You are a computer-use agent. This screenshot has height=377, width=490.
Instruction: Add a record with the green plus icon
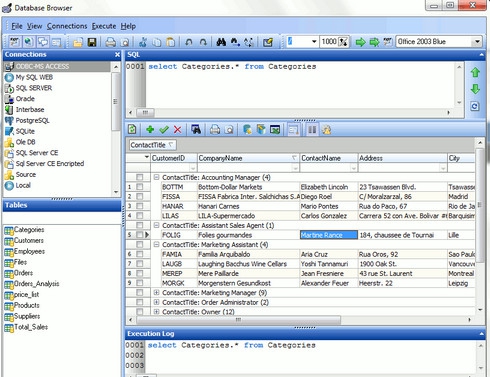pyautogui.click(x=150, y=129)
